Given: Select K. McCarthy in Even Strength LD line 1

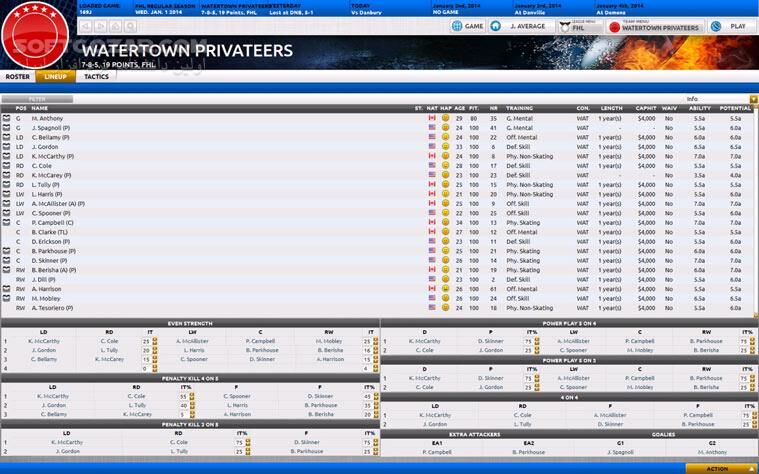Looking at the screenshot, I should 44,341.
